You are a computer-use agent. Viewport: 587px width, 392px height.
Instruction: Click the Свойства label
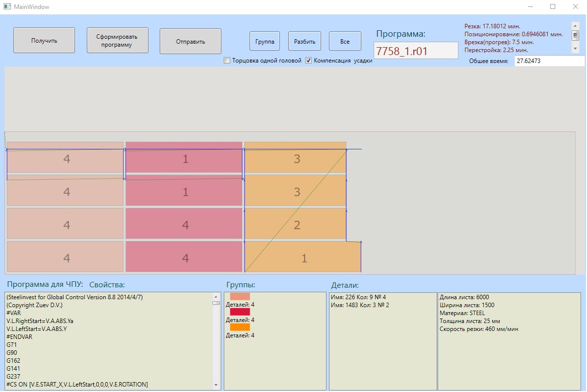tap(107, 285)
